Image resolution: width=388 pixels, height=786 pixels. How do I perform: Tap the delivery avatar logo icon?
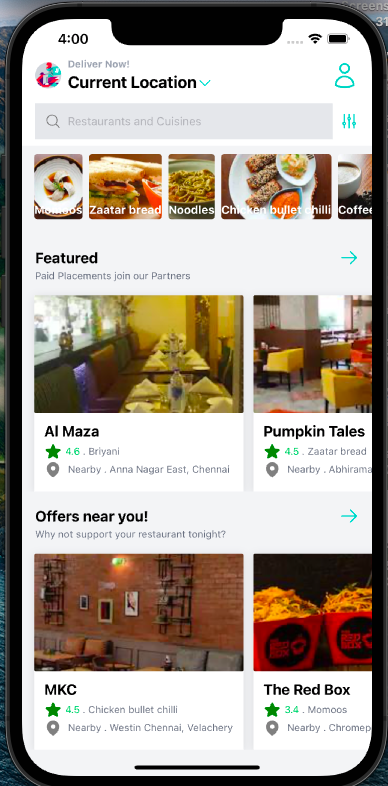(x=48, y=75)
